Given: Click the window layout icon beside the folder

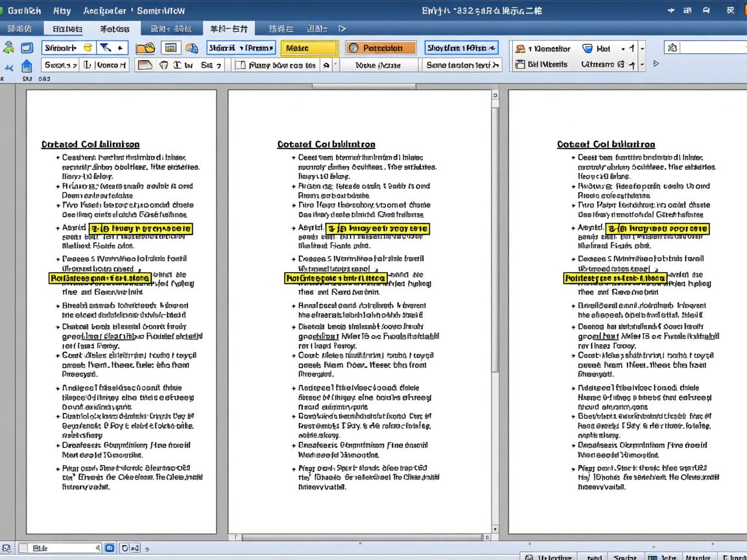Looking at the screenshot, I should (171, 48).
